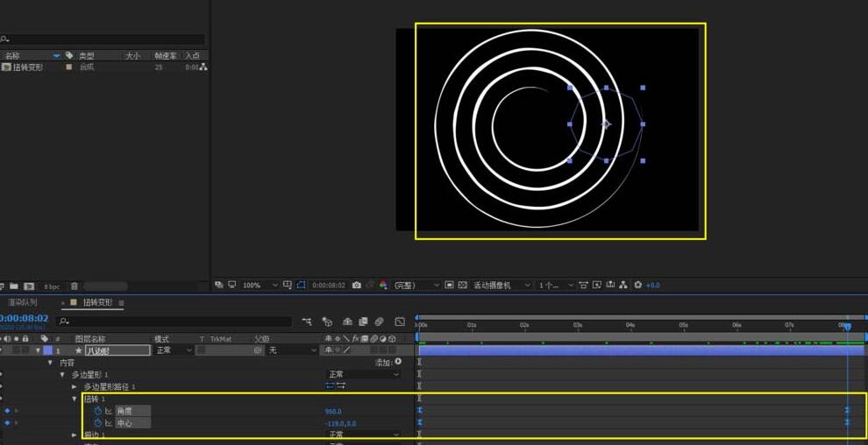Open the (完整) resolution dropdown
Viewport: 868px width, 445px height.
tap(416, 286)
